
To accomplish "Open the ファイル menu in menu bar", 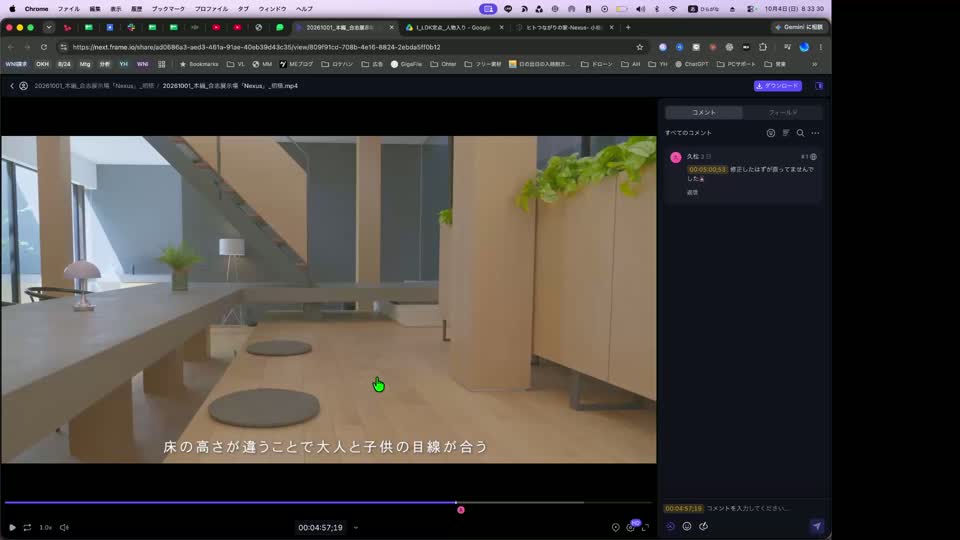I will [x=69, y=9].
